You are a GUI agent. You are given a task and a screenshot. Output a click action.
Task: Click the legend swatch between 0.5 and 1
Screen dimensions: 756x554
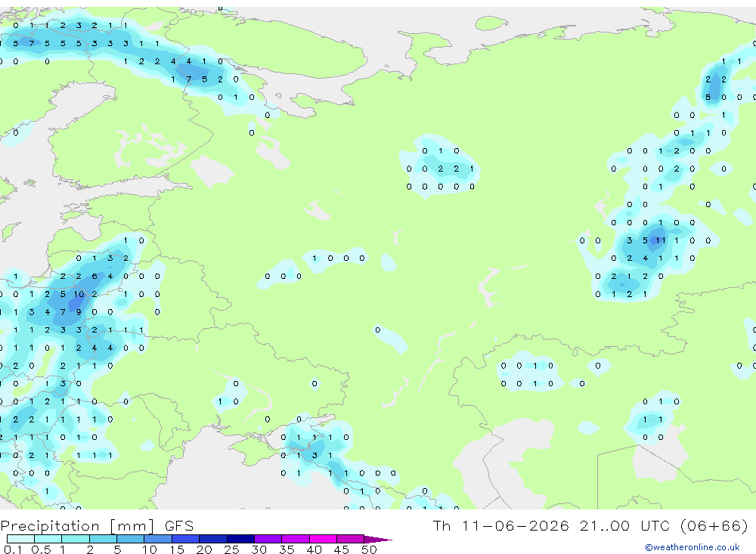click(x=48, y=539)
